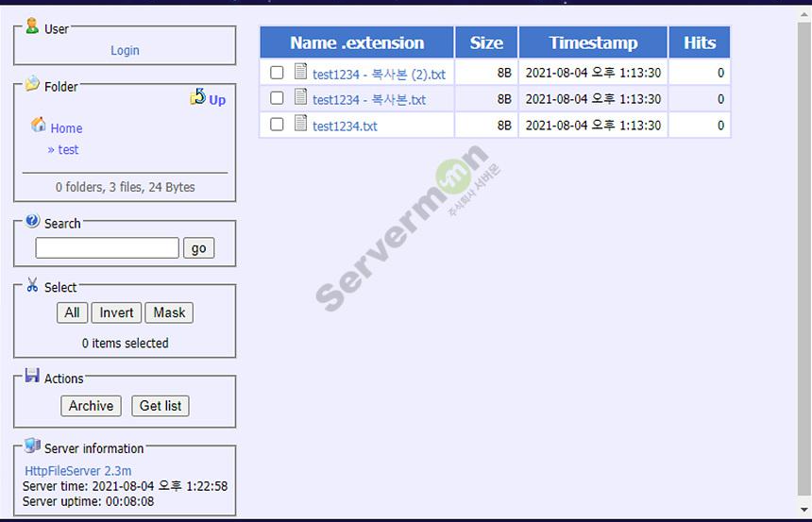Image resolution: width=812 pixels, height=522 pixels.
Task: Download test1234 - 복사본.txt file link
Action: [369, 100]
